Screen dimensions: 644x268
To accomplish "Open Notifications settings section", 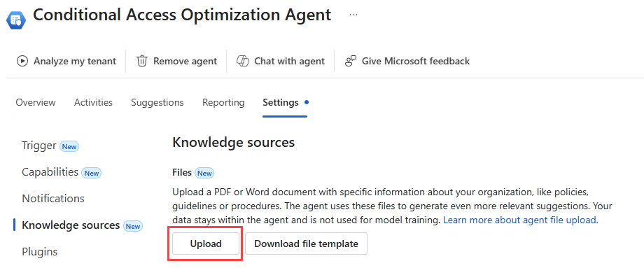I will pyautogui.click(x=53, y=199).
